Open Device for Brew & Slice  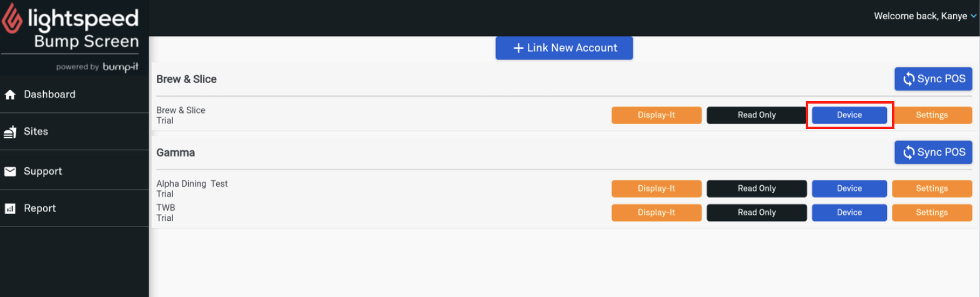849,115
